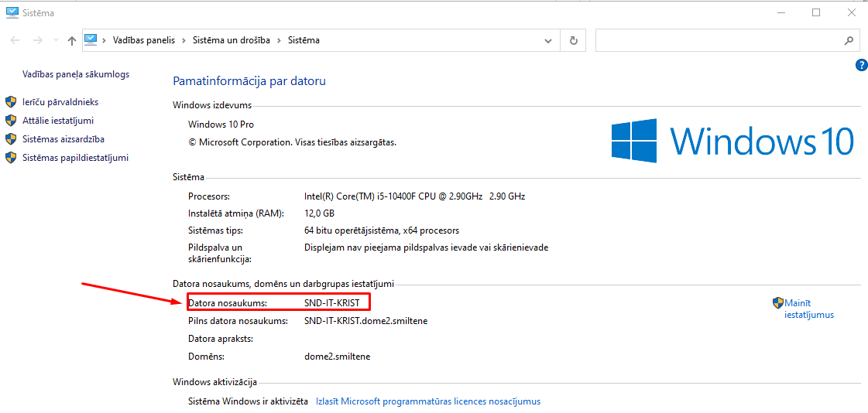Click full name SND-IT-KRIST.dome2.smiltene value
This screenshot has height=413, width=868.
(366, 321)
